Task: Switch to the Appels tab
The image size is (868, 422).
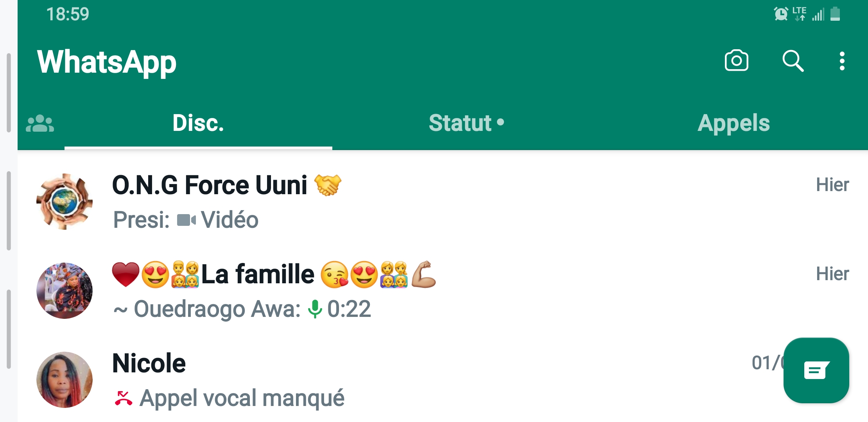Action: pos(733,123)
